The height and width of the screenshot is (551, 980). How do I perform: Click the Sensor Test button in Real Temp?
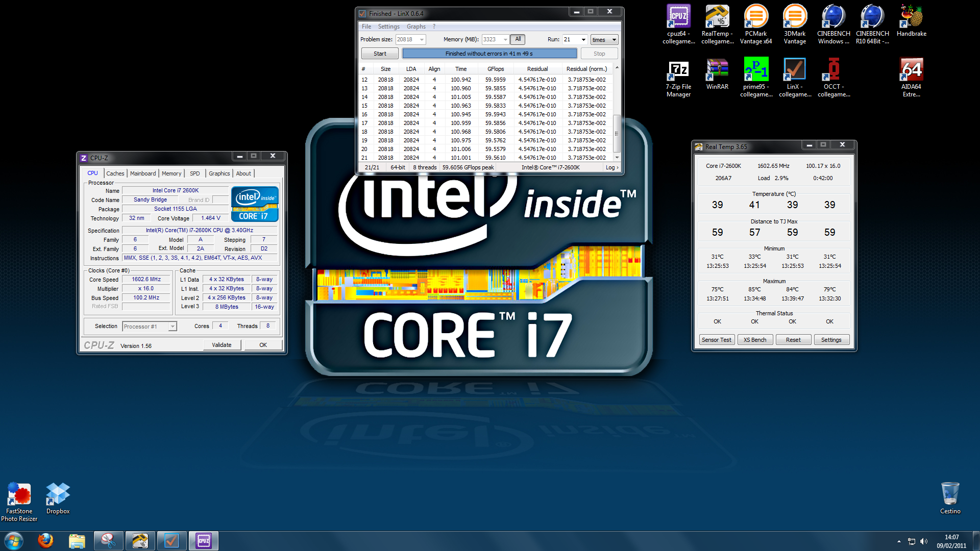[x=716, y=340]
